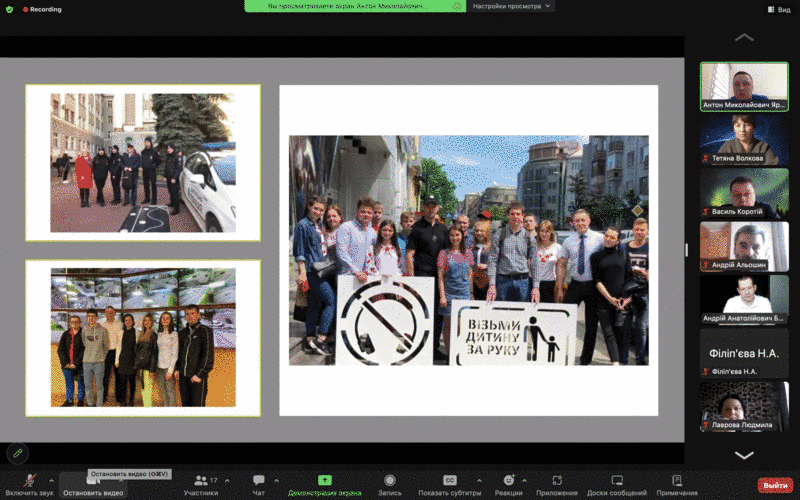Show previous participants with the up chevron
Image resolution: width=800 pixels, height=500 pixels.
[x=744, y=37]
